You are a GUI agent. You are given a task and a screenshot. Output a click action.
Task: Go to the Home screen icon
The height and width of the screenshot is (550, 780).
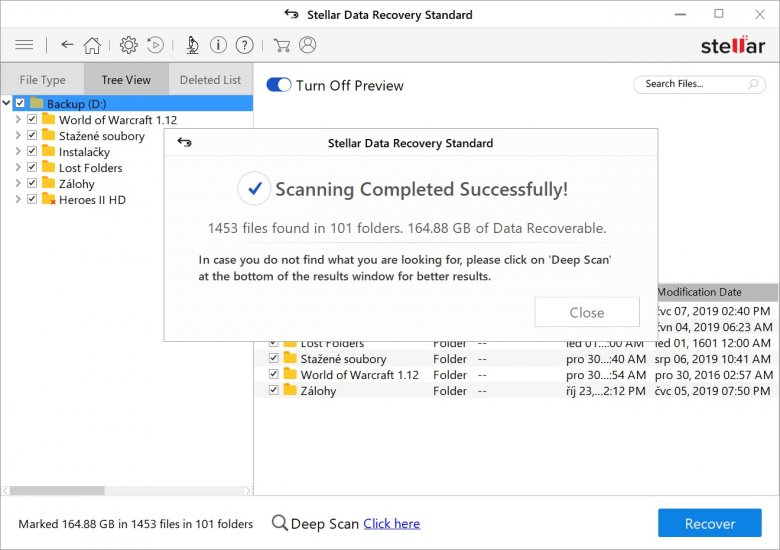(92, 45)
